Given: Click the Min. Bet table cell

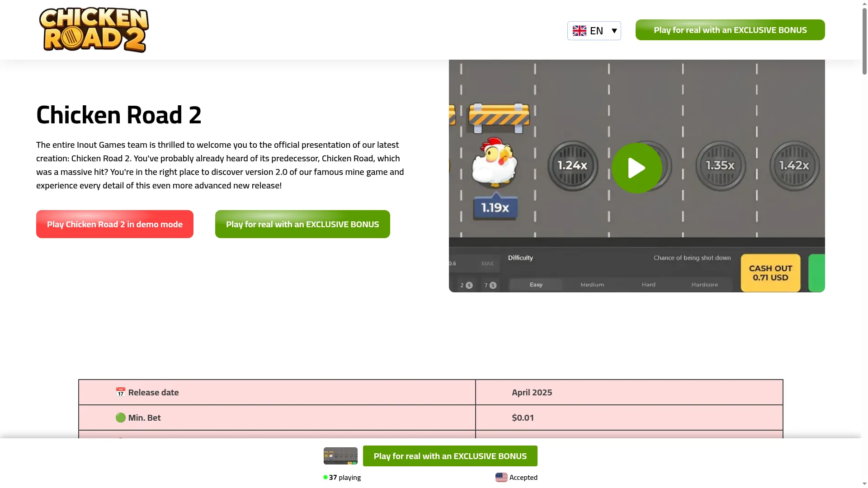Looking at the screenshot, I should 277,418.
